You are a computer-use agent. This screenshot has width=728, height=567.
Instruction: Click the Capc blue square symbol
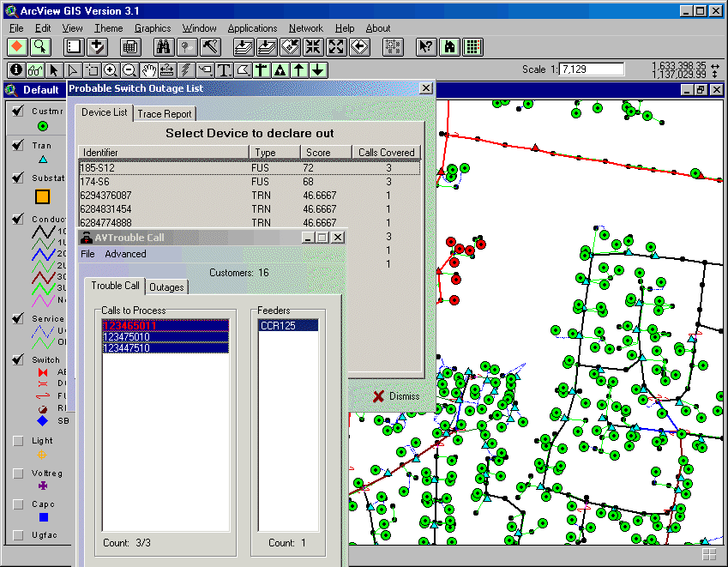coord(44,517)
